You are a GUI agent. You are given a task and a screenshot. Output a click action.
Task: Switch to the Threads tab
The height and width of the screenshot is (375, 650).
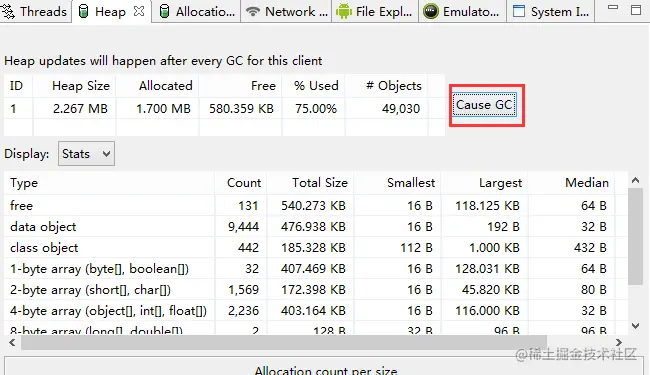pos(35,11)
